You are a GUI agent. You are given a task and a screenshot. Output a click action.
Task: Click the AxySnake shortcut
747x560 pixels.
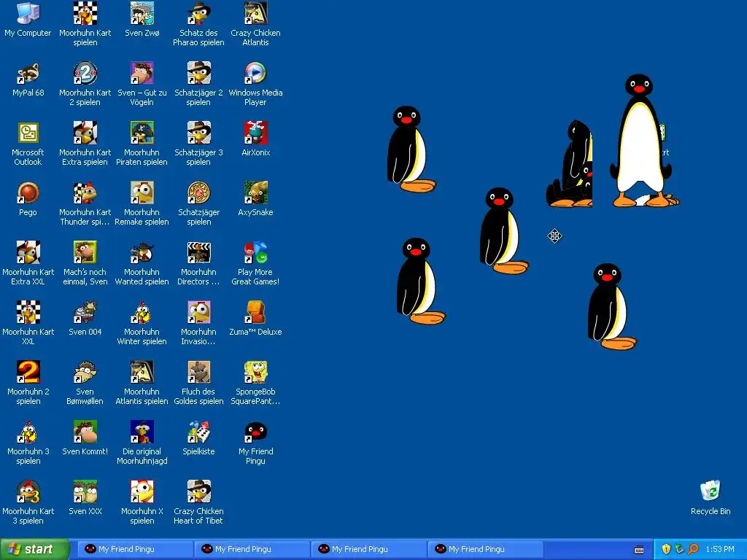tap(256, 192)
